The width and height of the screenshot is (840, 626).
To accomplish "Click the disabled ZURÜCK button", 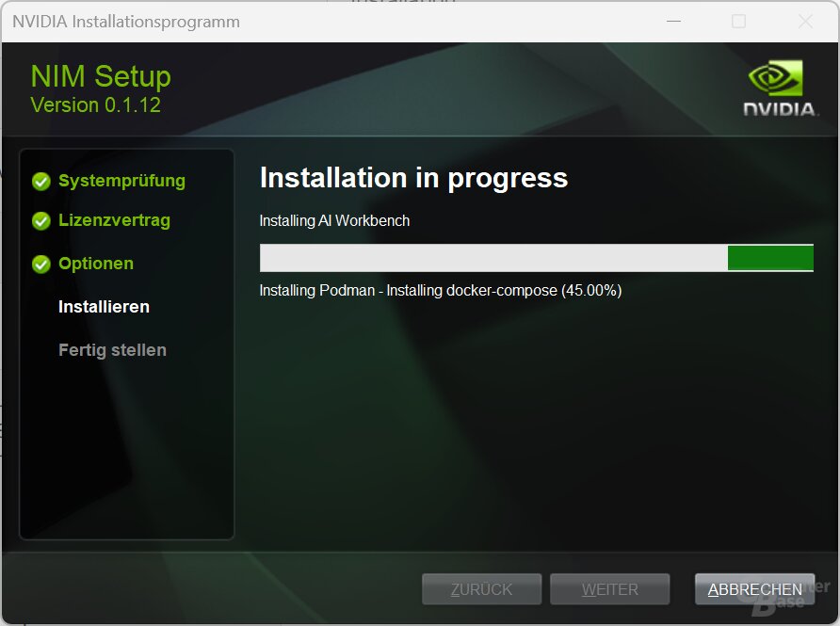I will [481, 588].
